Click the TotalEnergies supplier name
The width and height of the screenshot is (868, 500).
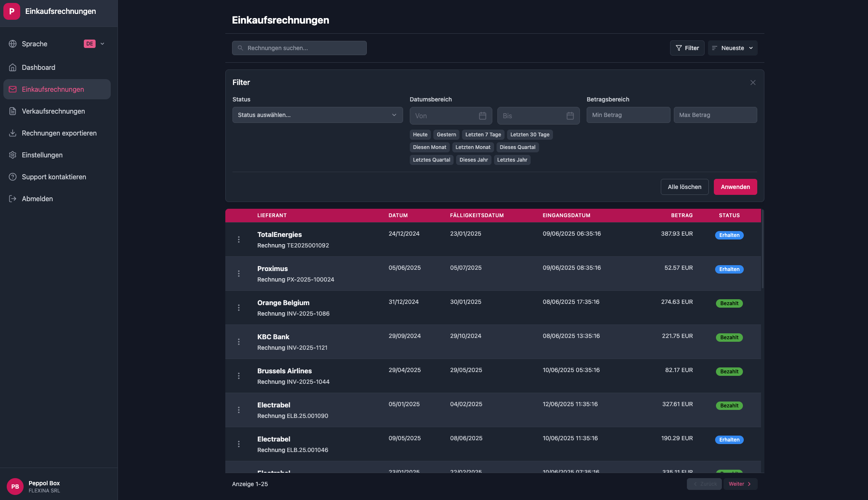pos(280,234)
